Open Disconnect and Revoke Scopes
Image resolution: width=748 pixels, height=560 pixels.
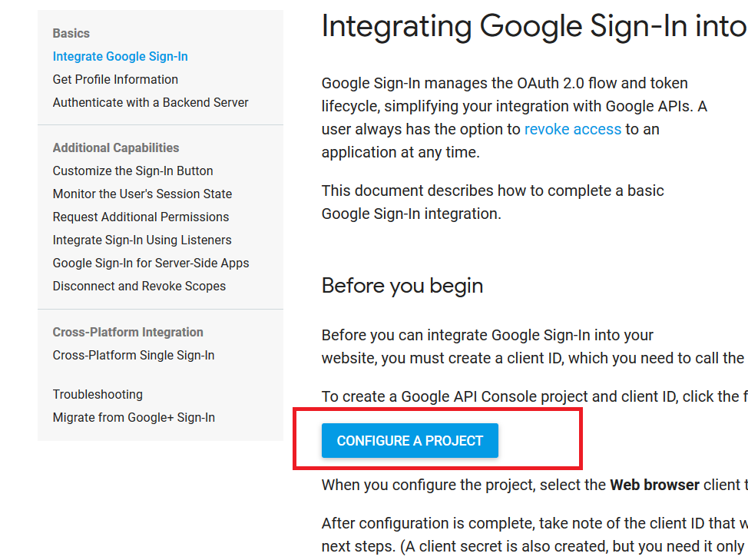click(x=139, y=286)
